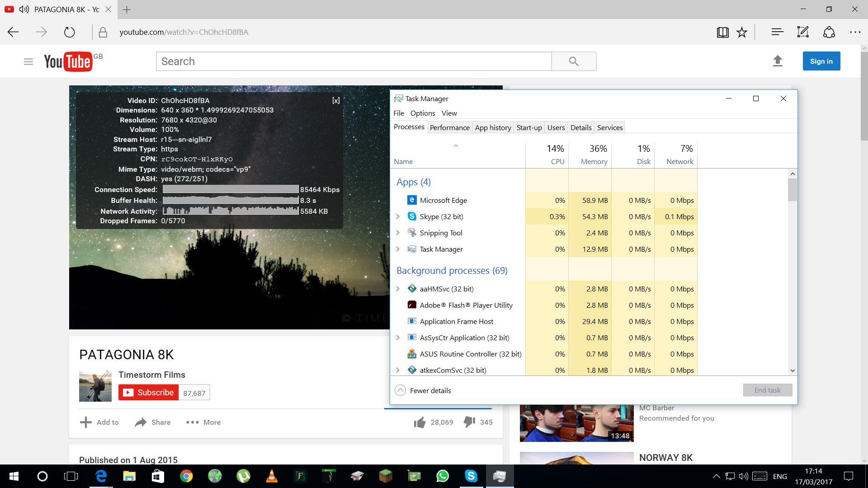Open the YouTube guide hamburger menu
Image resolution: width=868 pixels, height=488 pixels.
[x=28, y=61]
